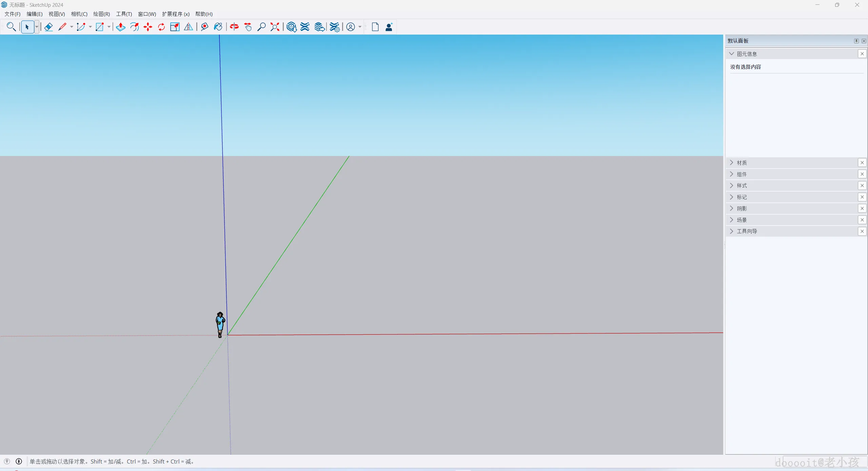
Task: Select the Move tool
Action: pyautogui.click(x=148, y=27)
